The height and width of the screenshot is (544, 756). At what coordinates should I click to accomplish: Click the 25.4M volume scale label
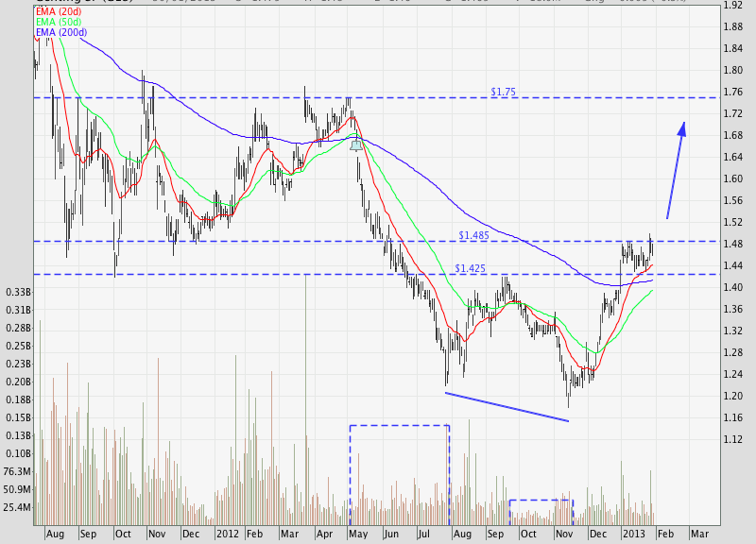pyautogui.click(x=16, y=507)
